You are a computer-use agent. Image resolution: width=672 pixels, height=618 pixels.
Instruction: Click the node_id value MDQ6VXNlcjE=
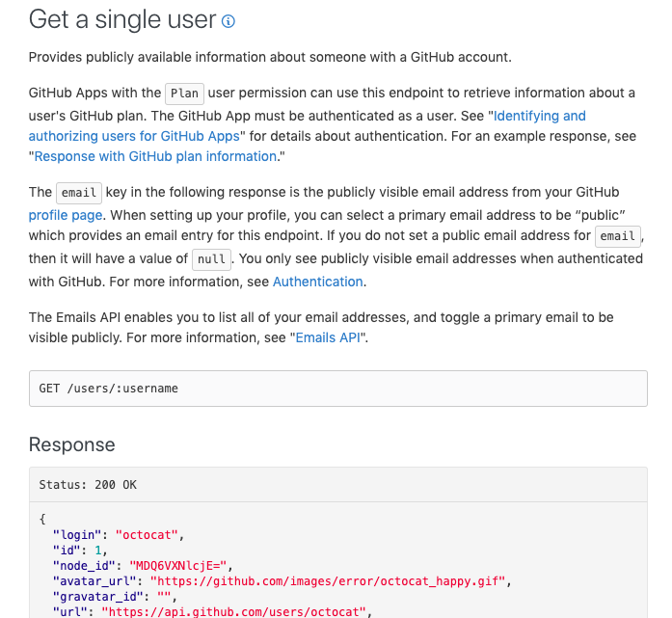coord(177,566)
